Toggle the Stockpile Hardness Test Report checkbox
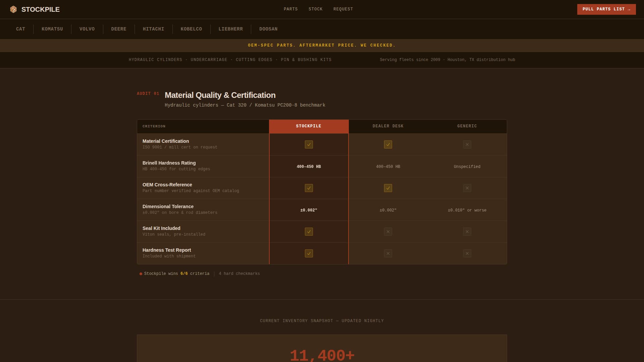Viewport: 644px width, 362px height. (x=309, y=253)
